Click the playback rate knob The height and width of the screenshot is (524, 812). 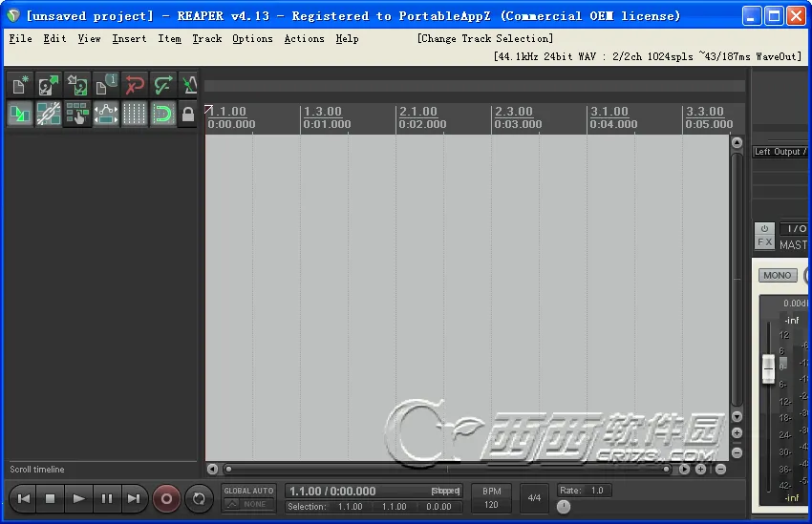[564, 507]
